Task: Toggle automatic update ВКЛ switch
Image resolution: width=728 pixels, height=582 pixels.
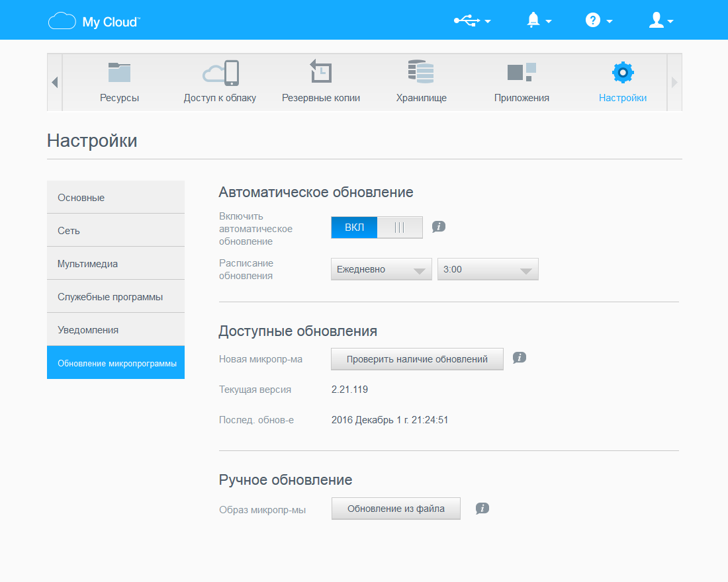Action: tap(377, 228)
